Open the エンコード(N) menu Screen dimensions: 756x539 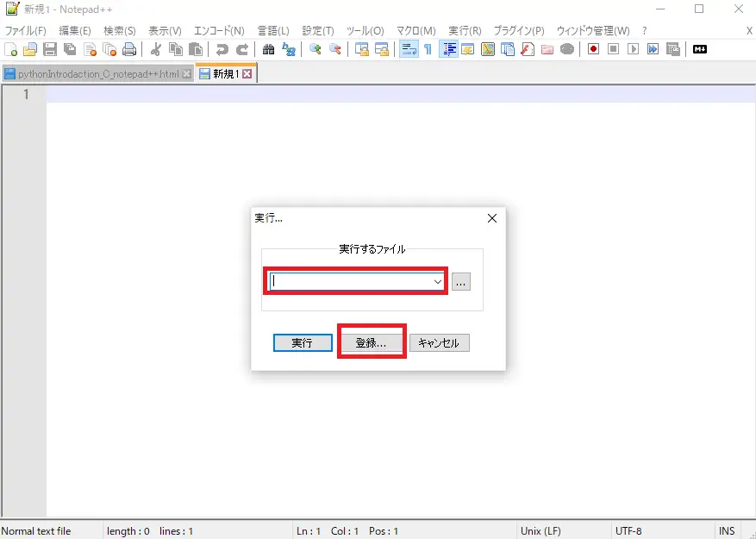click(219, 31)
